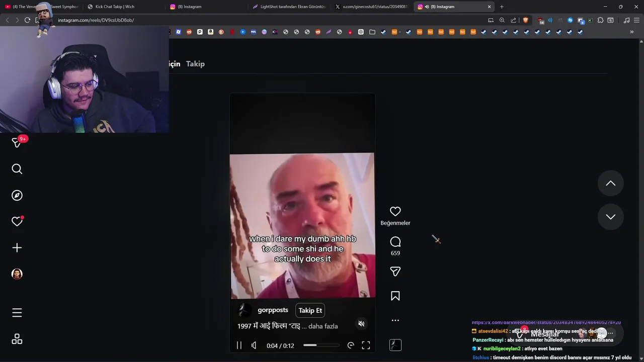Go to next reel with down arrow
This screenshot has height=362, width=644.
611,217
